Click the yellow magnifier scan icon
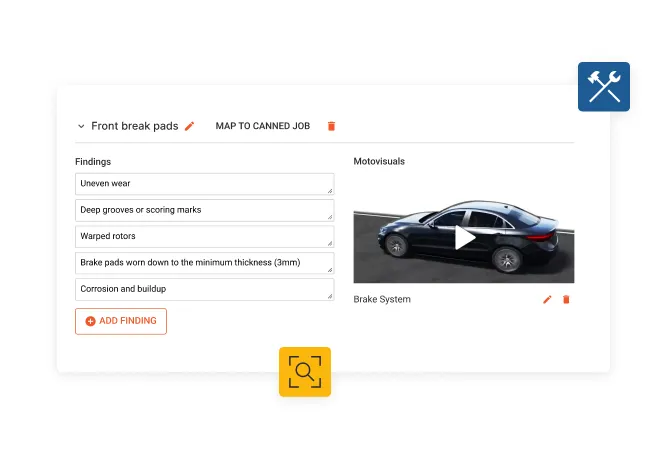The height and width of the screenshot is (458, 667). tap(305, 372)
